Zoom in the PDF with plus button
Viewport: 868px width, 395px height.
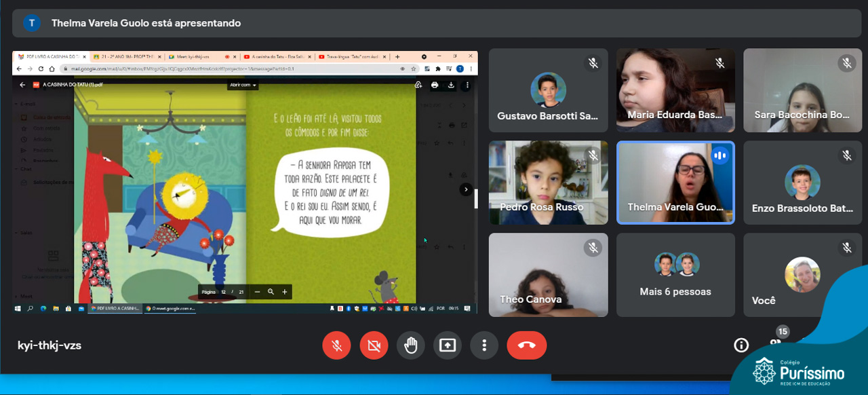pos(285,292)
